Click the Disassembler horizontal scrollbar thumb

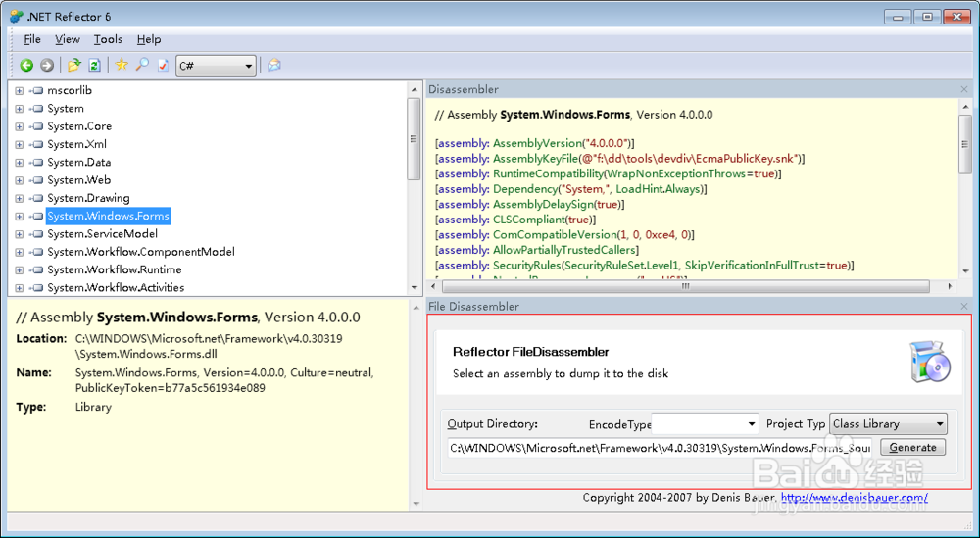pos(686,286)
